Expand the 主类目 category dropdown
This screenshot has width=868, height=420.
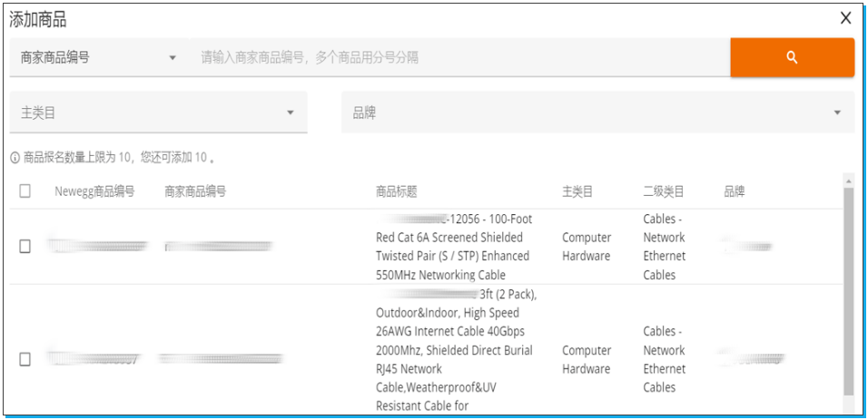tap(158, 112)
